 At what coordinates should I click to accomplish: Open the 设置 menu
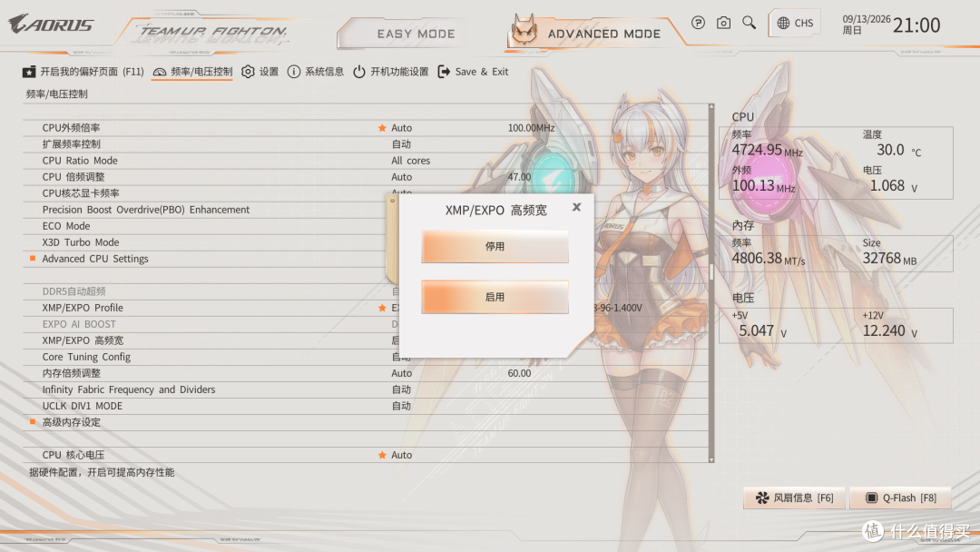point(260,72)
